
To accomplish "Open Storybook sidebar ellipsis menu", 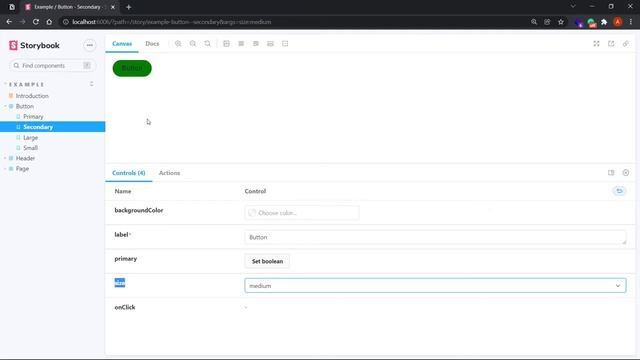I will tap(89, 45).
